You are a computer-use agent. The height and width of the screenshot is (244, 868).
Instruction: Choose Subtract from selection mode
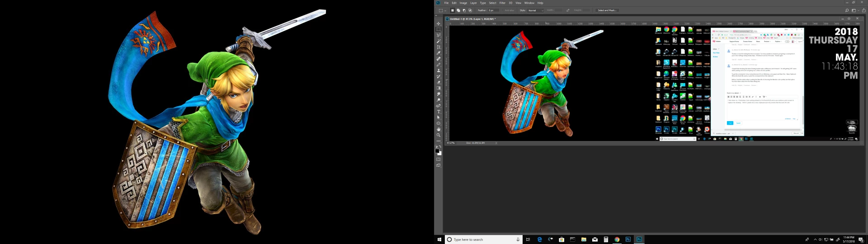[x=464, y=10]
